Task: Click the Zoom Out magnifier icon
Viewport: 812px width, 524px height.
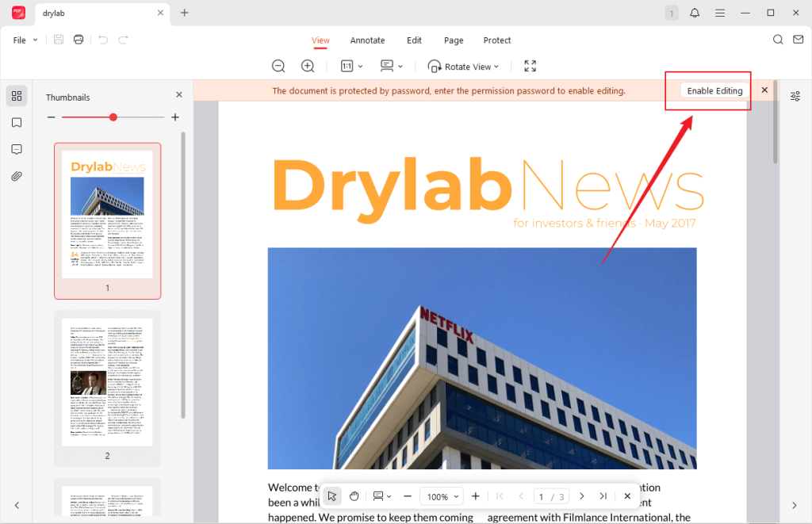Action: coord(278,66)
